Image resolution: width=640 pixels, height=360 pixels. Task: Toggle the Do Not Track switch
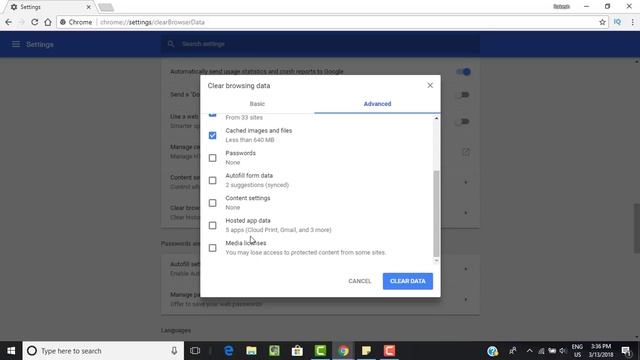[x=463, y=95]
